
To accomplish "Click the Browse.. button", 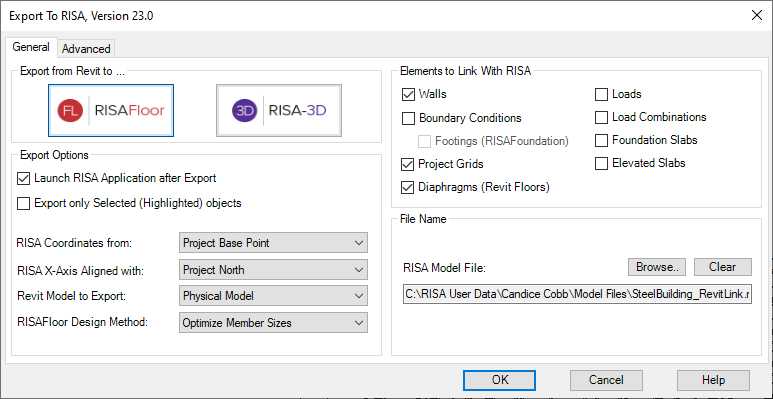I will [658, 267].
